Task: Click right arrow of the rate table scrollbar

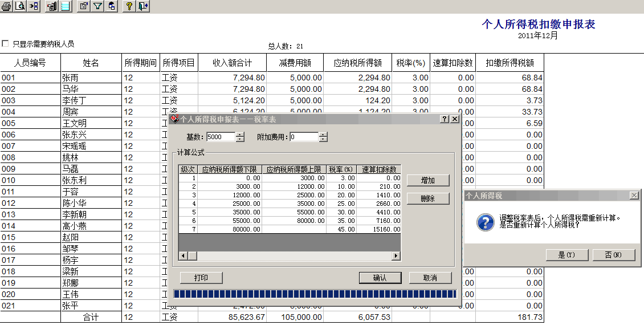Action: pos(397,256)
